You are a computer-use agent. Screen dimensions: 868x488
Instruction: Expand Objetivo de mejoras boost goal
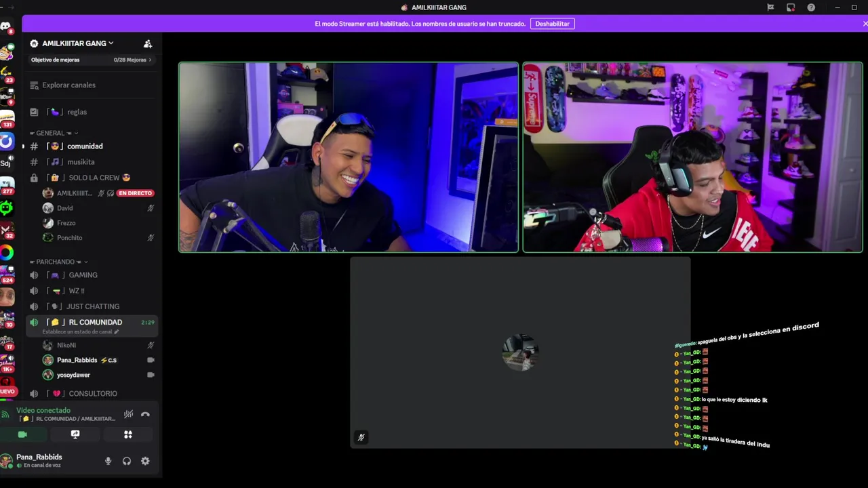(91, 60)
